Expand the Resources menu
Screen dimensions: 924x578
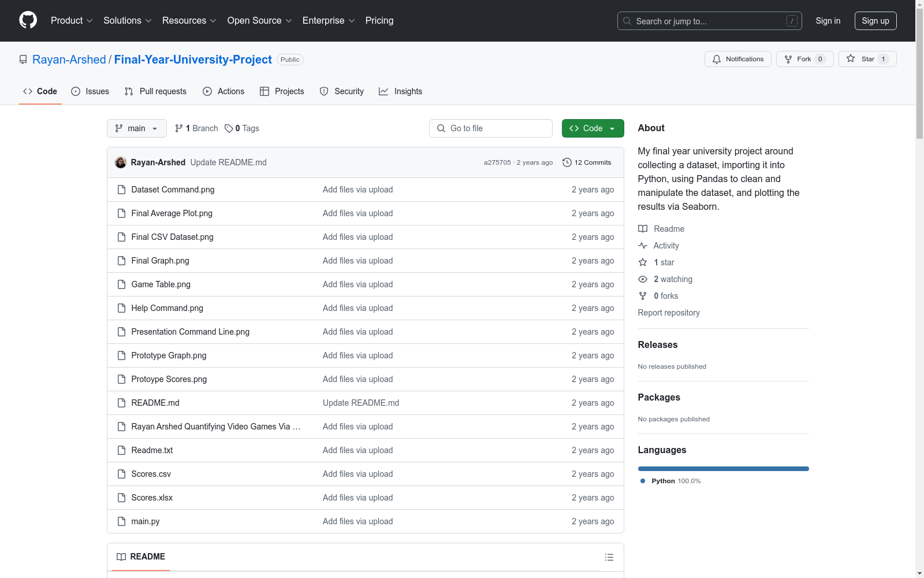pos(189,21)
